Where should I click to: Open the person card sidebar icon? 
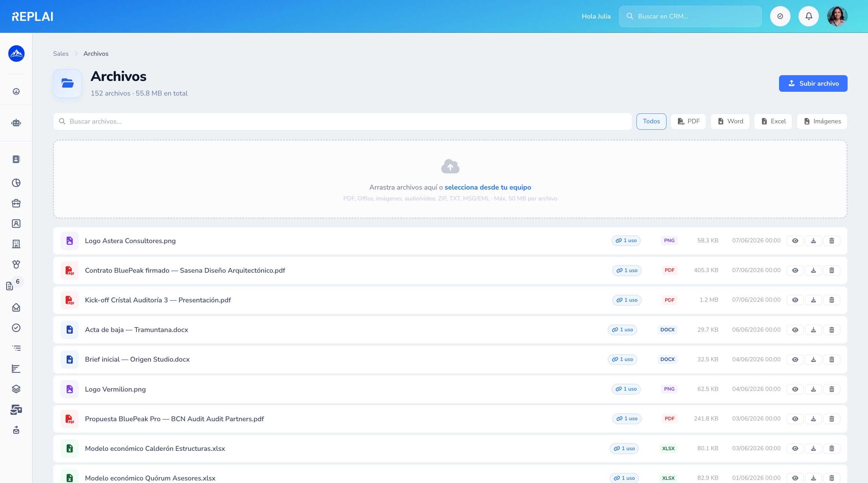pyautogui.click(x=16, y=223)
